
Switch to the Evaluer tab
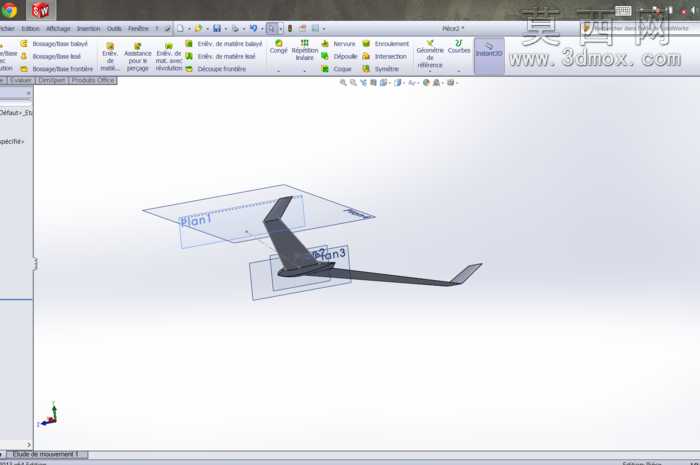[x=21, y=80]
